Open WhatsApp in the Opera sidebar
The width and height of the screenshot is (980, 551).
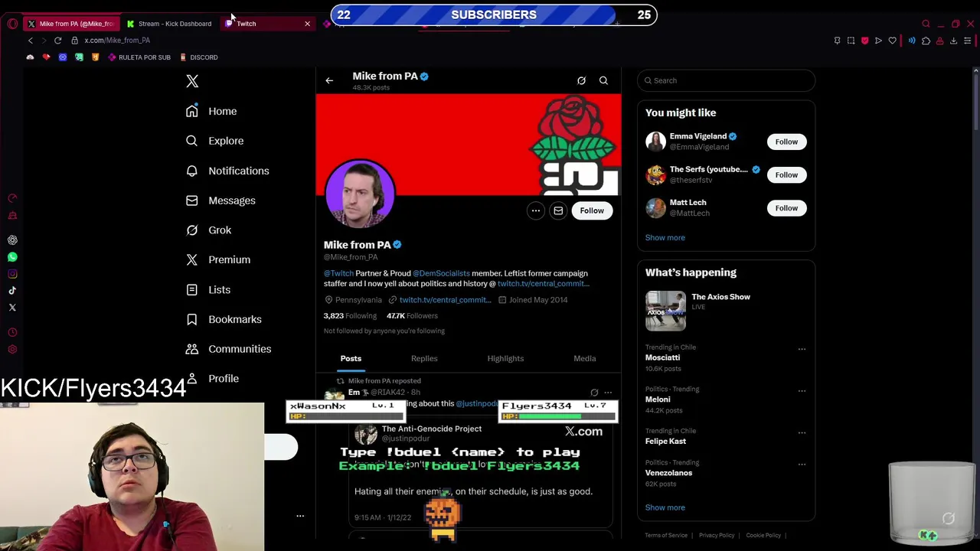pos(12,257)
